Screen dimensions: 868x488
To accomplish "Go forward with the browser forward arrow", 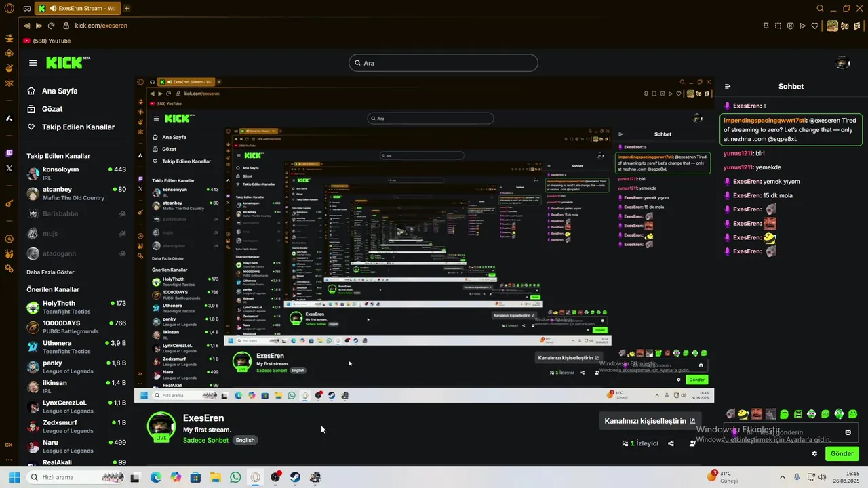I will (39, 26).
